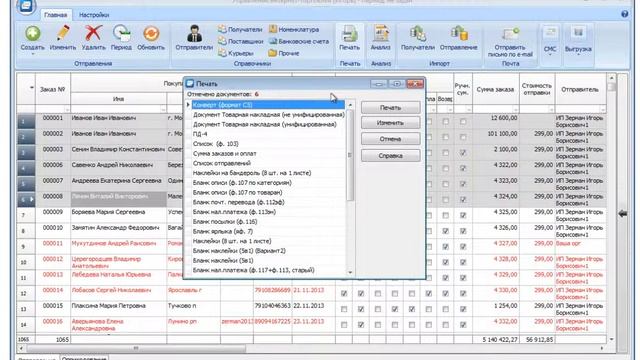Click the application menu orb button
Viewport: 640px width, 360px height.
[x=26, y=6]
